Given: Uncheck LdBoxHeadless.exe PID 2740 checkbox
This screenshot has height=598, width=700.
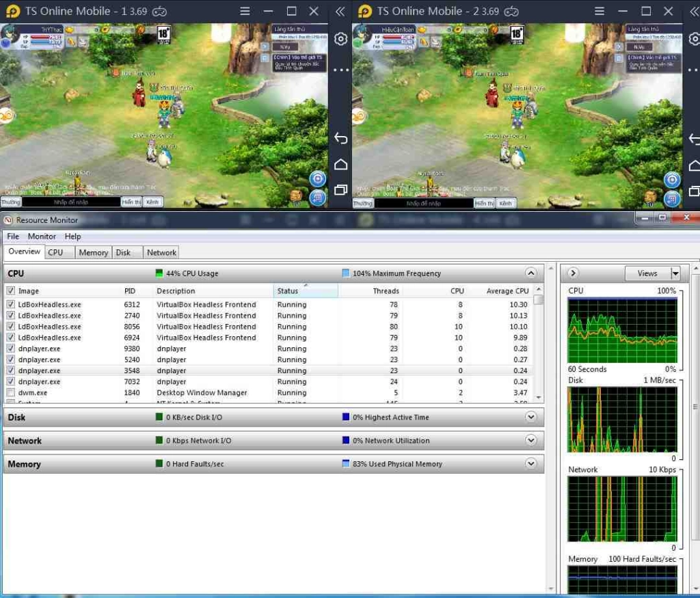Looking at the screenshot, I should (x=11, y=316).
